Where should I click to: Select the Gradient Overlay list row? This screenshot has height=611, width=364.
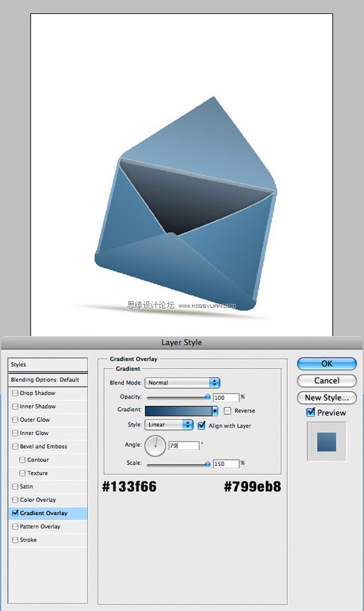click(x=48, y=513)
